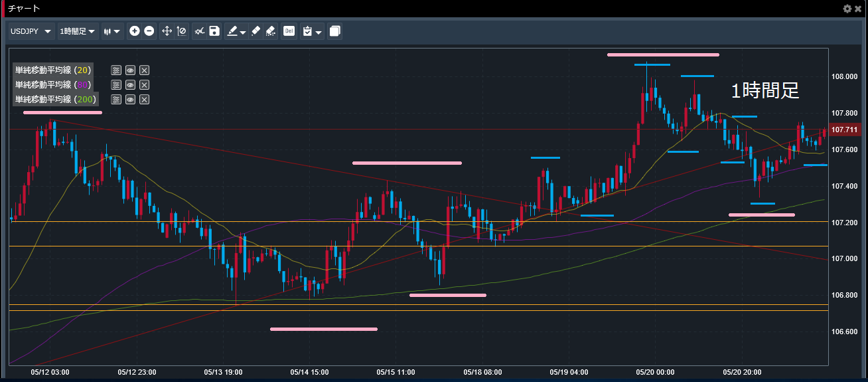Click the 05/12 23:00 time label
Image resolution: width=868 pixels, height=382 pixels.
[137, 373]
